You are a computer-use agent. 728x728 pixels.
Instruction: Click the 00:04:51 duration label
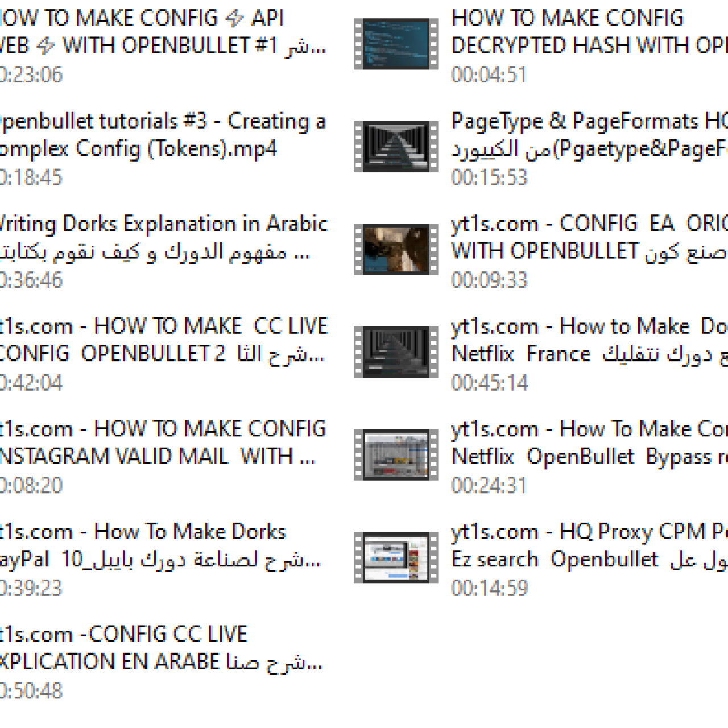pyautogui.click(x=489, y=75)
